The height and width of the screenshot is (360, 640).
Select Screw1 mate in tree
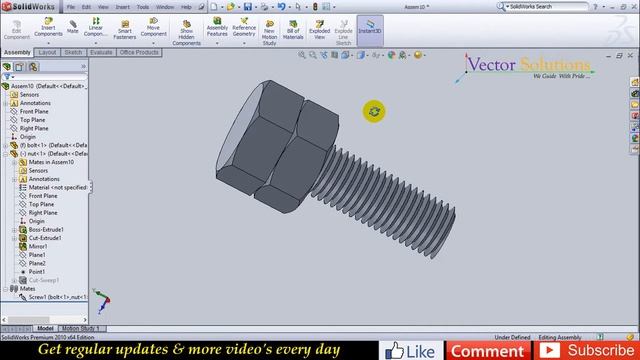tap(53, 297)
